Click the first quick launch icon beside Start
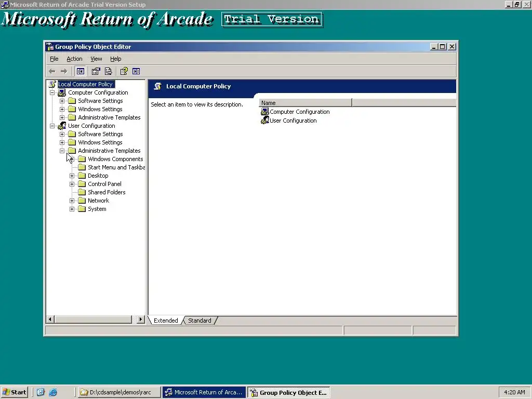This screenshot has height=399, width=532. pos(41,392)
